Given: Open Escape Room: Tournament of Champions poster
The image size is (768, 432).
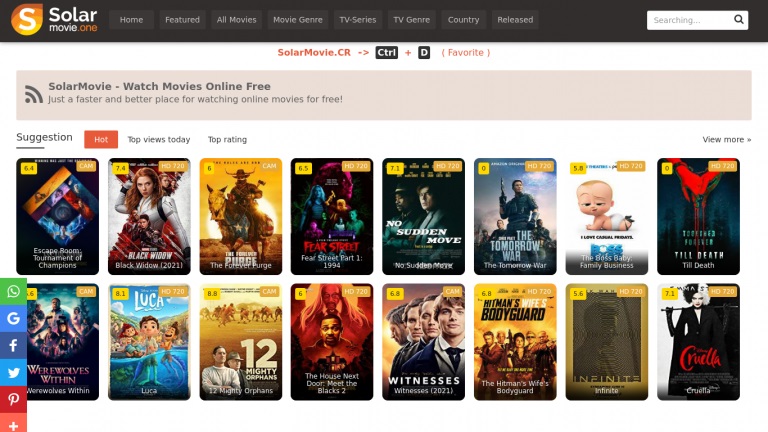Looking at the screenshot, I should 57,216.
